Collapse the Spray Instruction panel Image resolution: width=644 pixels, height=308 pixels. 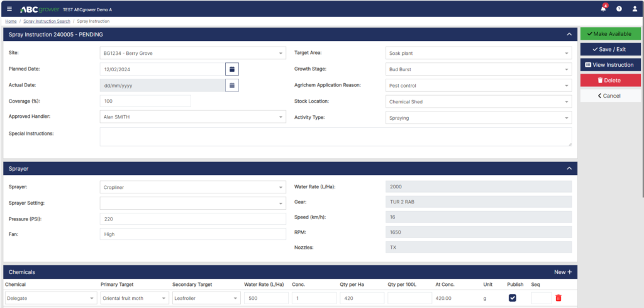pyautogui.click(x=569, y=35)
